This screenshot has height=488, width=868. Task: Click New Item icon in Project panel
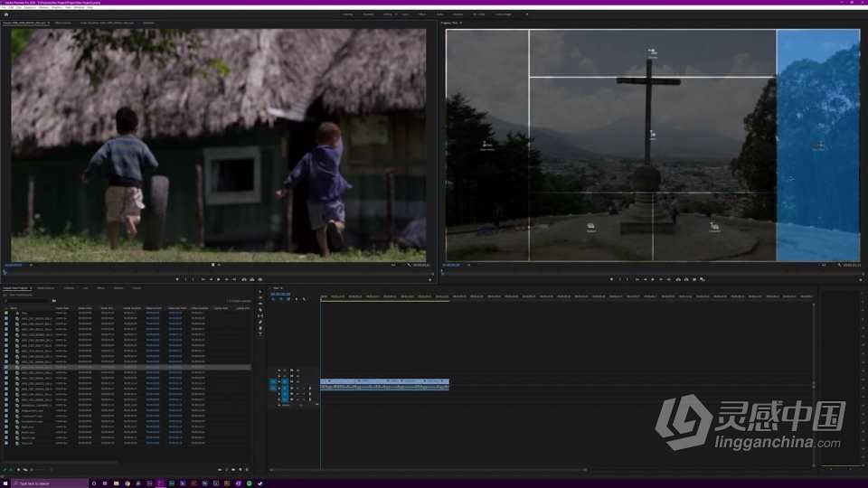tap(241, 470)
